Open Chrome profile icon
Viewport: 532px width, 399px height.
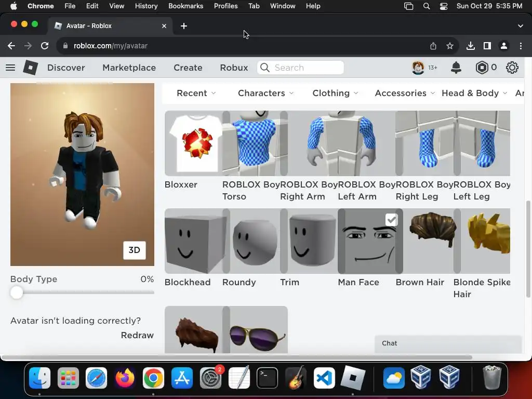[504, 46]
